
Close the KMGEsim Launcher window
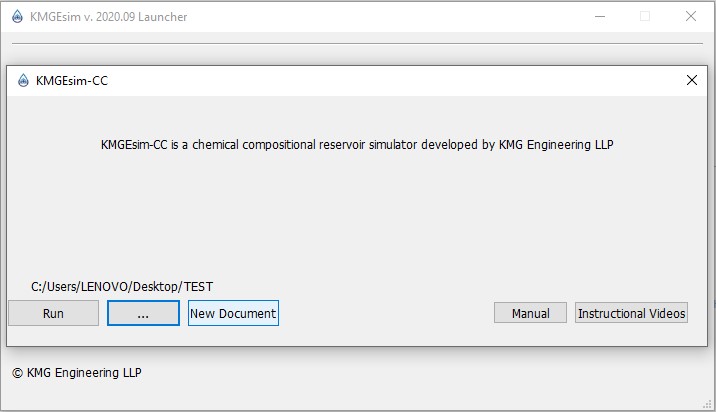click(691, 16)
